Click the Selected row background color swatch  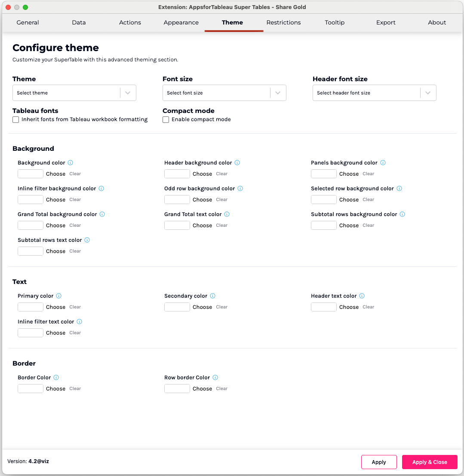tap(324, 200)
